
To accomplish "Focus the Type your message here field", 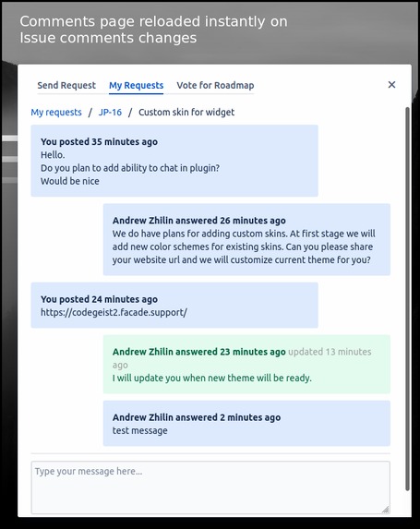I will [x=210, y=487].
